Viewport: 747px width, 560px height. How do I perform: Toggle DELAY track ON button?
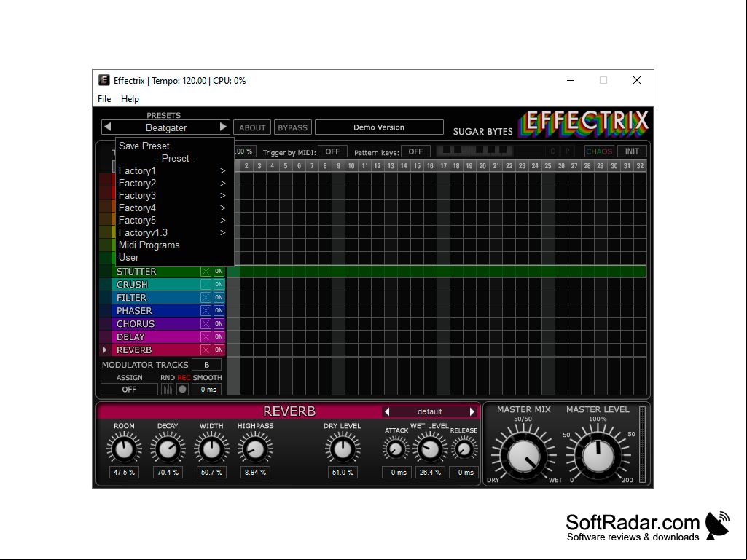tap(219, 336)
